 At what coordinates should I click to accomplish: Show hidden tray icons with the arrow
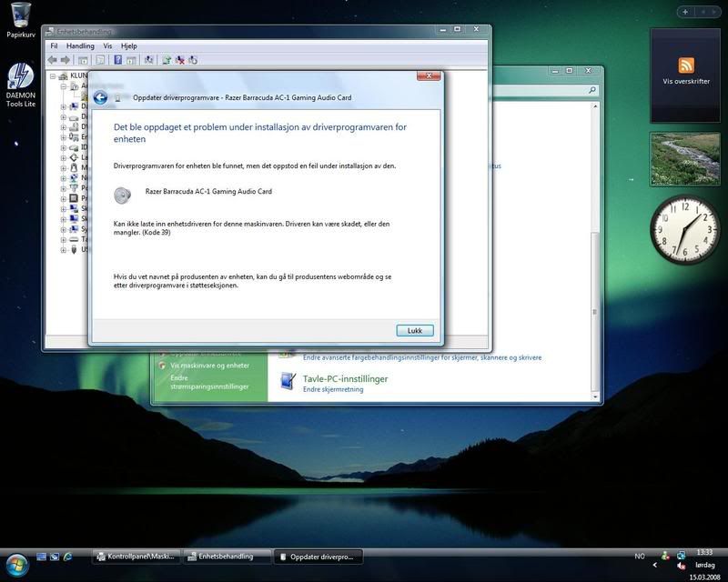click(655, 566)
